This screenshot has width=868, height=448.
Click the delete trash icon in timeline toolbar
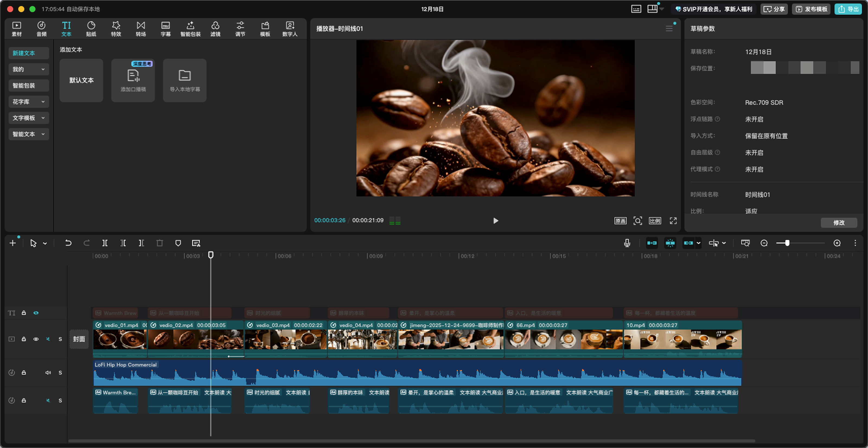point(160,243)
